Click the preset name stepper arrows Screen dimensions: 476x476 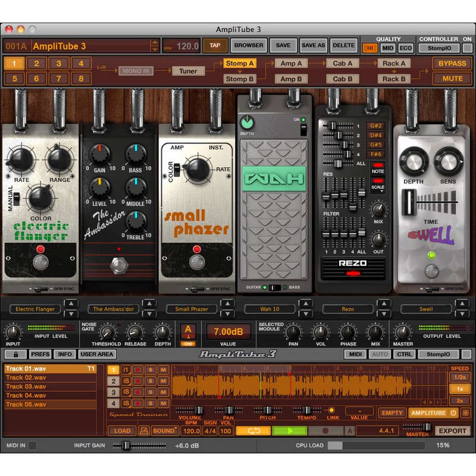click(155, 46)
